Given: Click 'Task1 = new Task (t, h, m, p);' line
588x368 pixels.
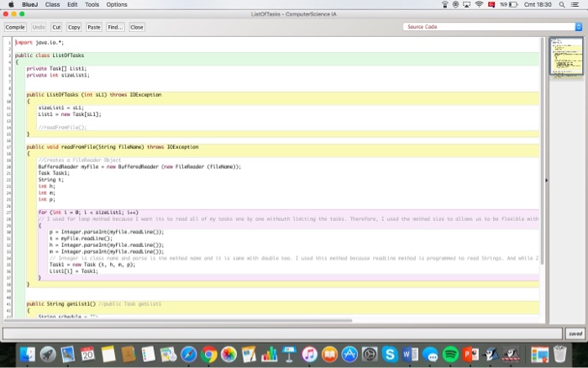Looking at the screenshot, I should [x=92, y=265].
